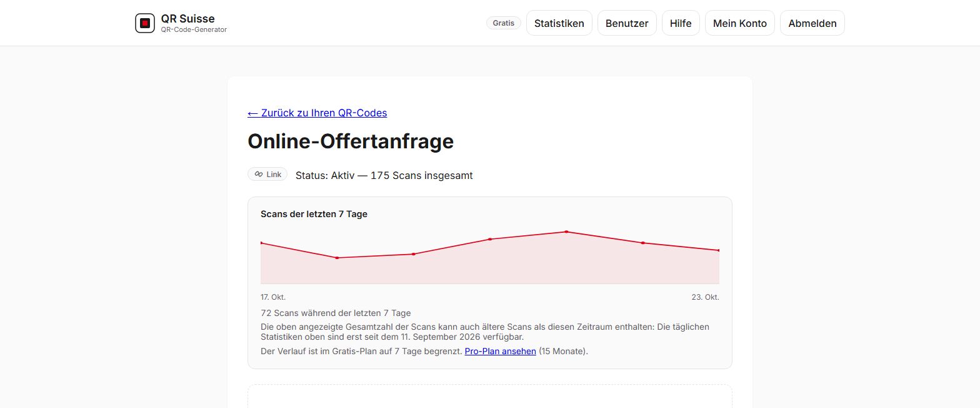Screen dimensions: 980x408
Task: Click the link chain icon in Link badge
Action: (x=259, y=175)
